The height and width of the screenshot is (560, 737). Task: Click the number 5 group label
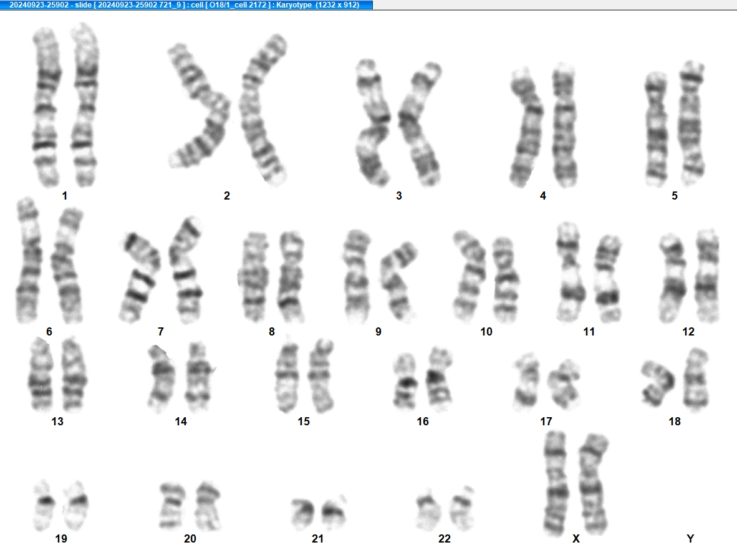point(675,196)
